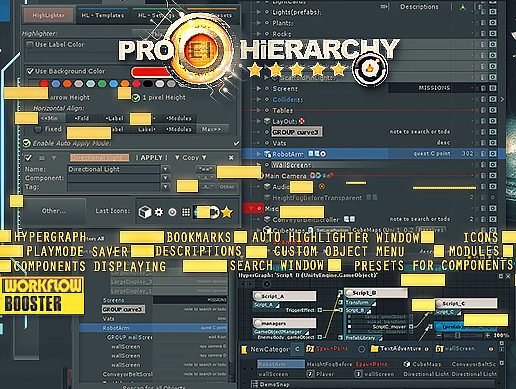
Task: Pick the black color swatch
Action: click(x=148, y=83)
